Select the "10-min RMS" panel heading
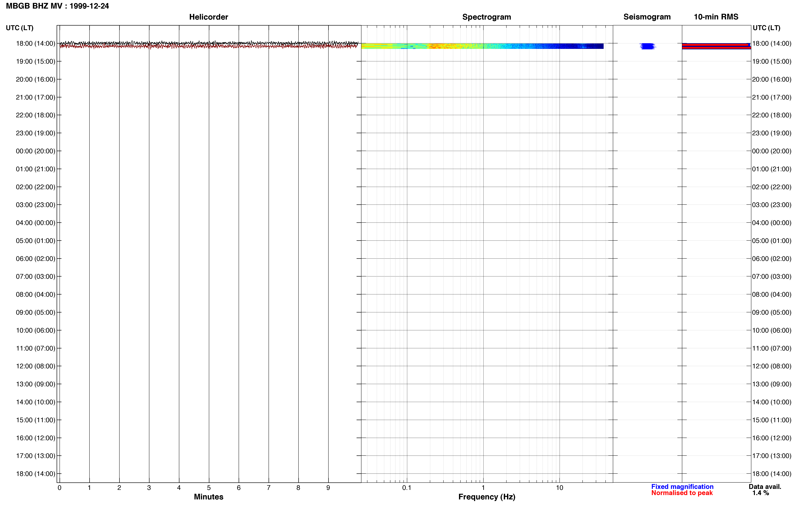This screenshot has width=812, height=508. 716,17
